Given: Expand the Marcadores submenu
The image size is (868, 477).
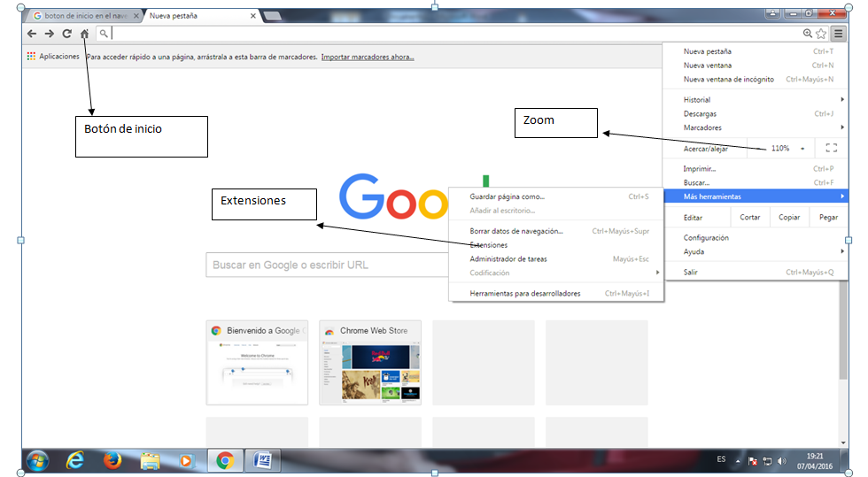Looking at the screenshot, I should coord(756,127).
